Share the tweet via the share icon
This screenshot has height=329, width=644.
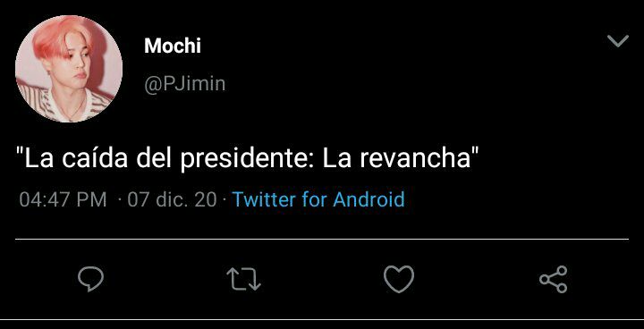(554, 279)
